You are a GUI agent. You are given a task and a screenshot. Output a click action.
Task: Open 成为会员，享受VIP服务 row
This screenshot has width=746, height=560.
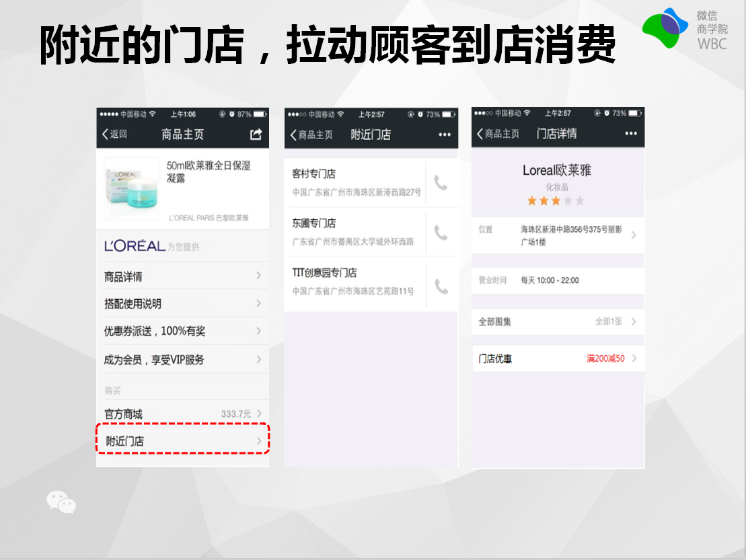[x=183, y=360]
